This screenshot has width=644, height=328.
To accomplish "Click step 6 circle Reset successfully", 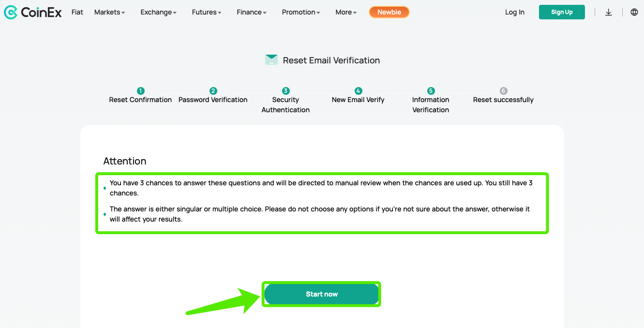I will click(503, 91).
